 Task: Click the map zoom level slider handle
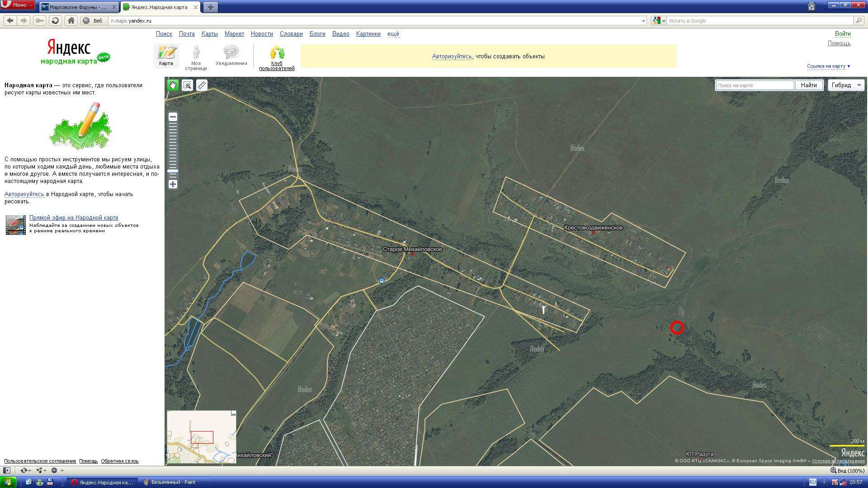pos(173,171)
